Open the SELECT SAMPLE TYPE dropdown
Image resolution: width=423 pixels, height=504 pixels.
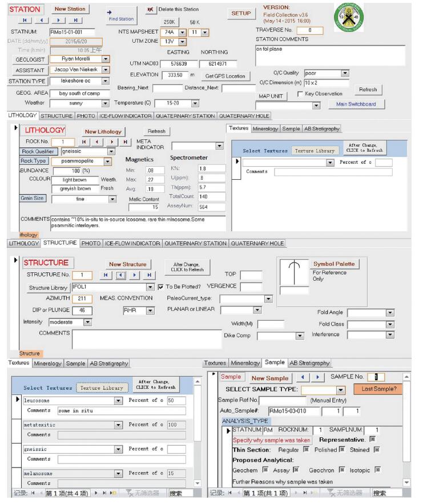point(340,390)
